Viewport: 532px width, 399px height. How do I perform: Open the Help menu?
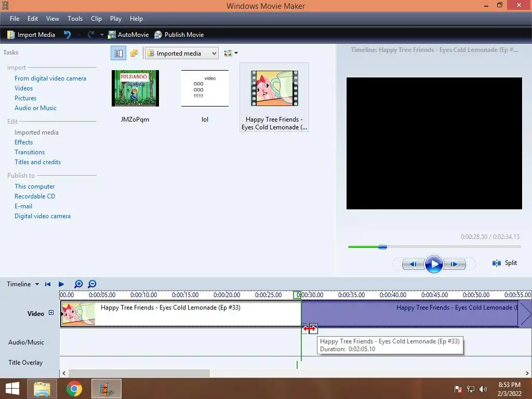point(137,19)
